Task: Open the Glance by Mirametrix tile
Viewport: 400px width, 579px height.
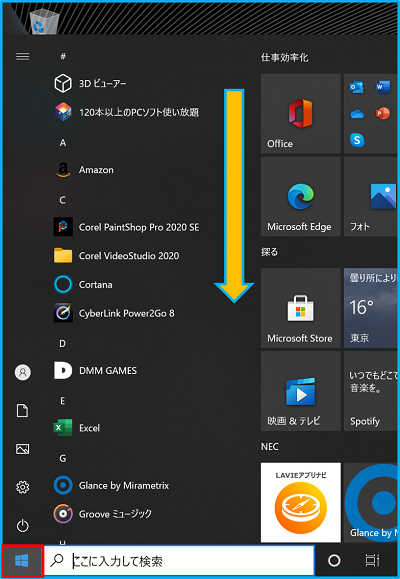Action: click(370, 503)
